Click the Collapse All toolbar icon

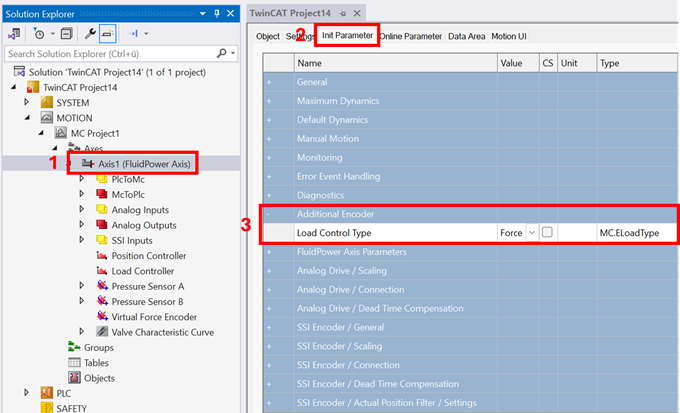pos(66,33)
